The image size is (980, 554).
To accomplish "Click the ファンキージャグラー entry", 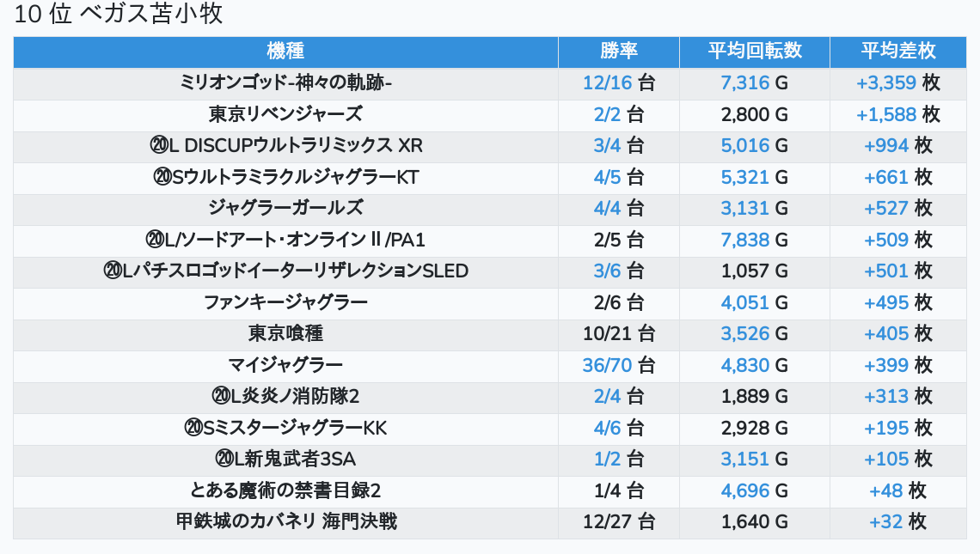I will (285, 302).
